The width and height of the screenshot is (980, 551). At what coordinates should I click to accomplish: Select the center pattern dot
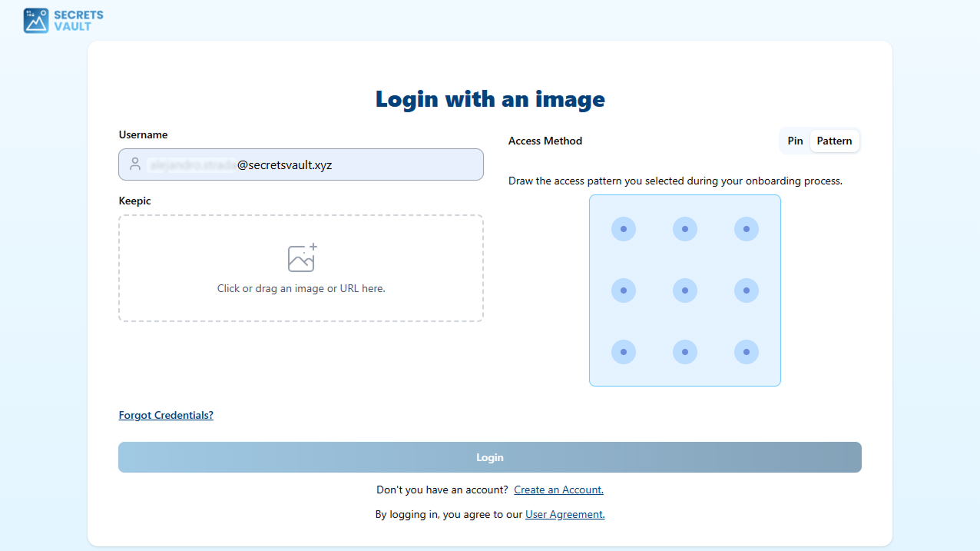pos(685,290)
